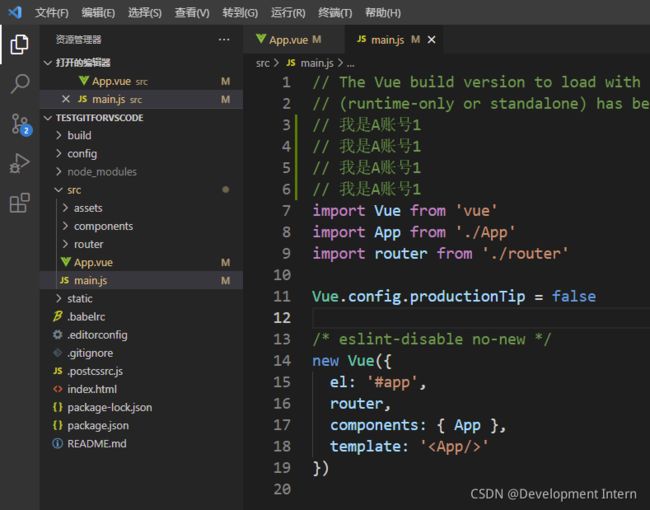The image size is (650, 510).
Task: Open package.json in the file tree
Action: coord(98,425)
